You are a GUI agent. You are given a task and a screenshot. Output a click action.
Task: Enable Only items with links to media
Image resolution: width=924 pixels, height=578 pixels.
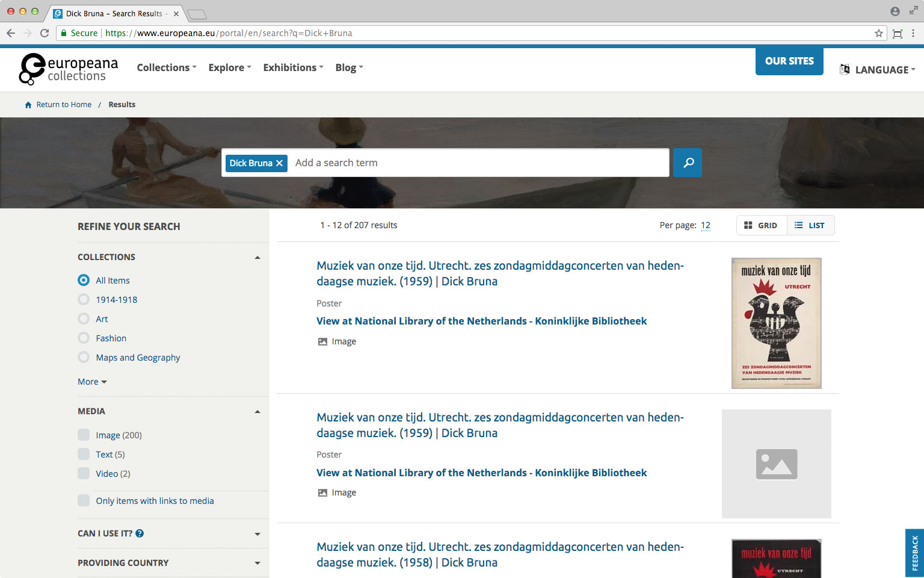click(84, 500)
